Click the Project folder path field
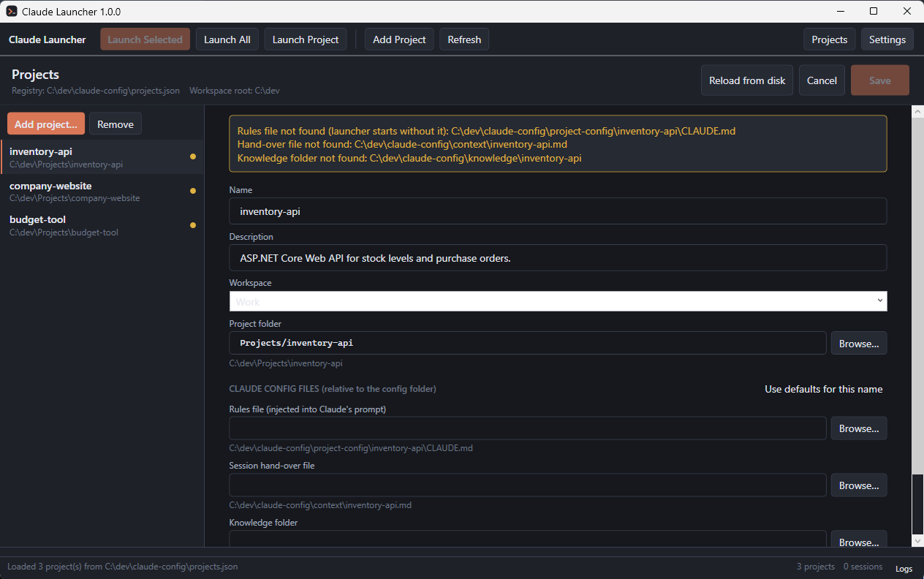Screen dimensions: 924x579 pyautogui.click(x=528, y=343)
